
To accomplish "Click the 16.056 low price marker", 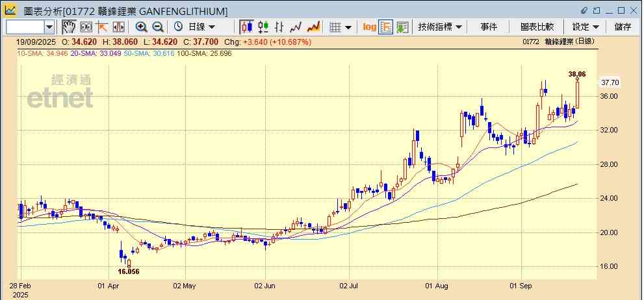I will 129,271.
